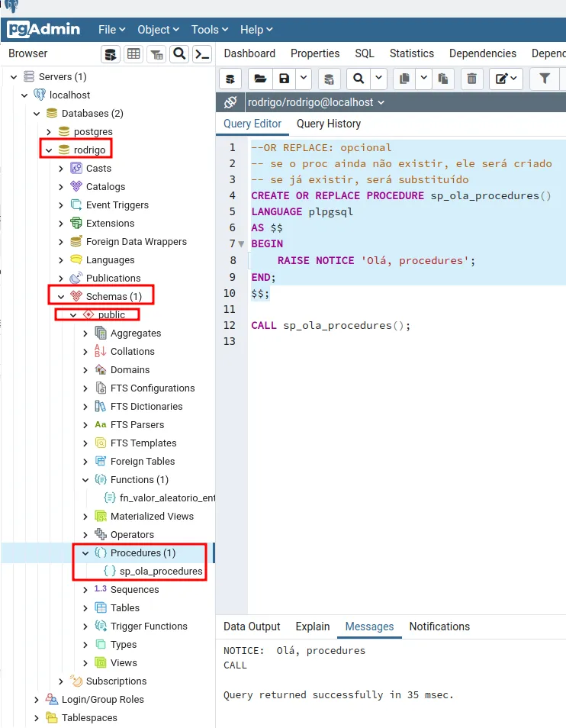Click the Find magnifier in query toolbar
Image resolution: width=566 pixels, height=728 pixels.
click(359, 79)
